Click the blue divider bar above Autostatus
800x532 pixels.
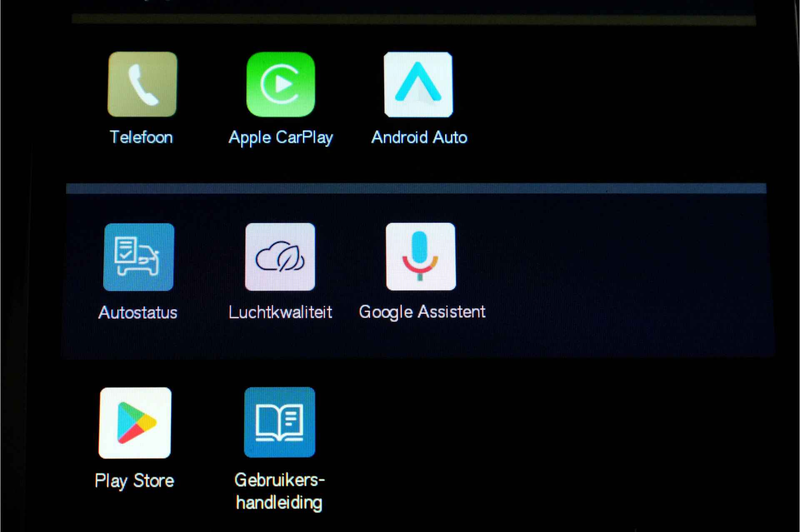pyautogui.click(x=416, y=189)
